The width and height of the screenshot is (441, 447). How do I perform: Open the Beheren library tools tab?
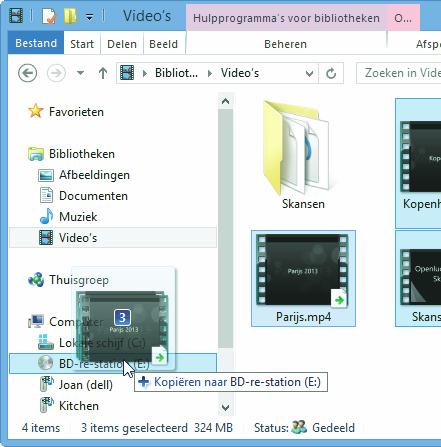285,44
